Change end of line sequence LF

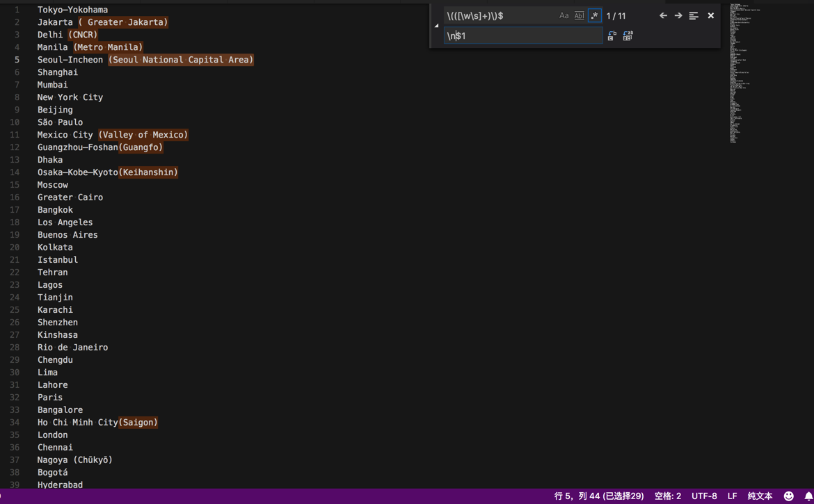point(732,496)
